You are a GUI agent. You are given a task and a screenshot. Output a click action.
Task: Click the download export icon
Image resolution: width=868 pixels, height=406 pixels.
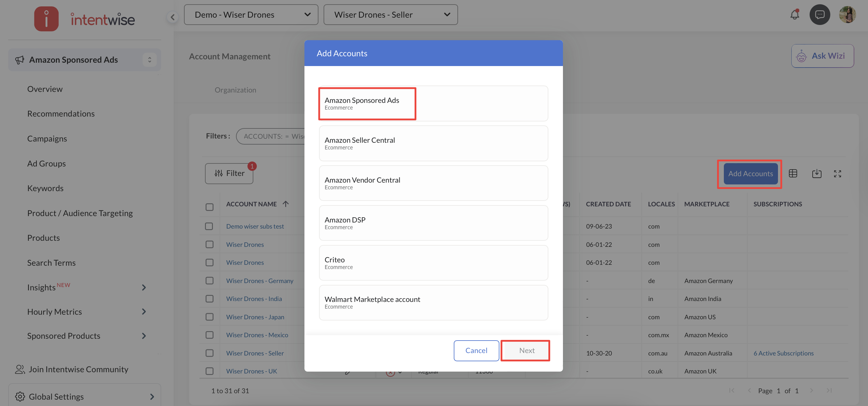tap(816, 174)
